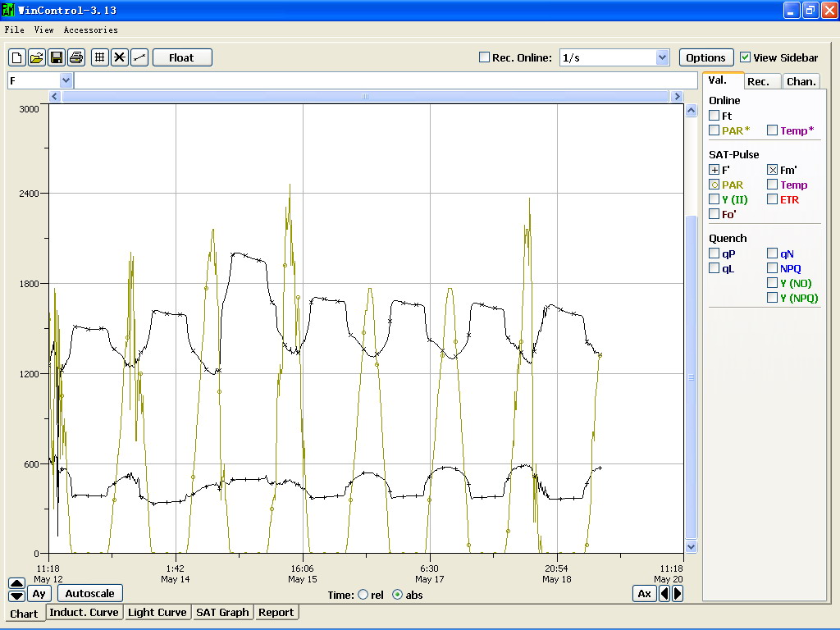The height and width of the screenshot is (630, 840).
Task: Uncheck the View Sidebar checkbox
Action: [745, 57]
